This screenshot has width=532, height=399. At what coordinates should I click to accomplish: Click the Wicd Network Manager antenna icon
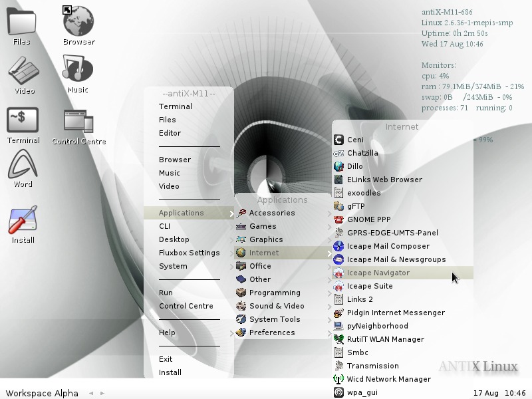click(338, 379)
